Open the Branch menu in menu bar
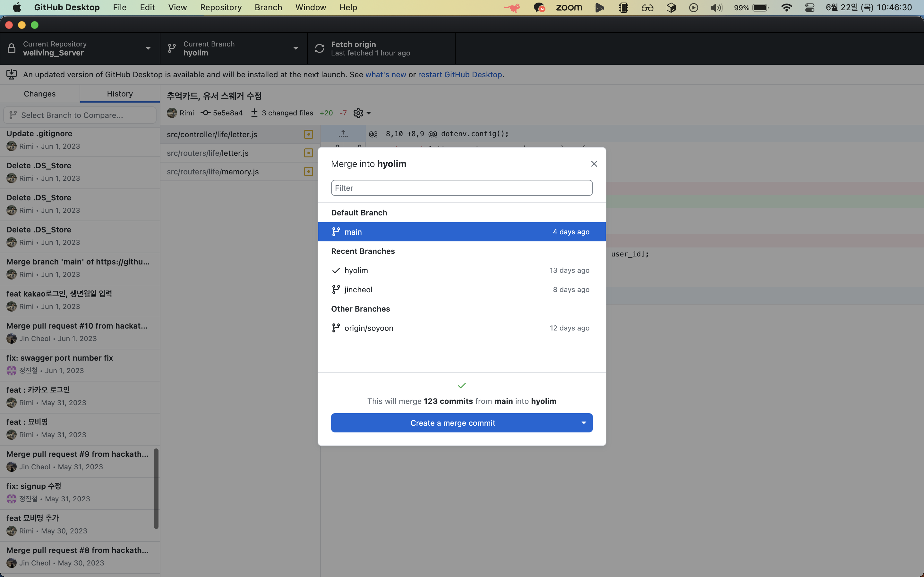 click(268, 8)
